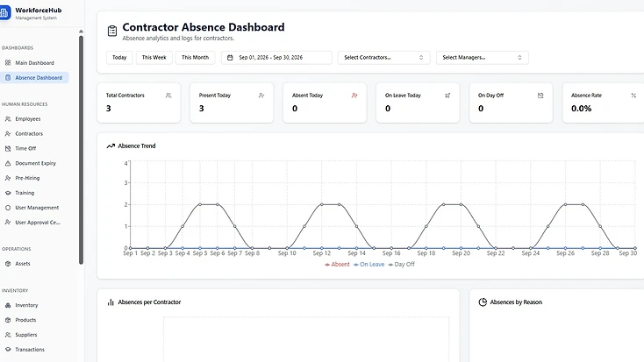Viewport: 644px width, 362px height.
Task: Click the Absence Rate 0.0% value
Action: tap(581, 109)
